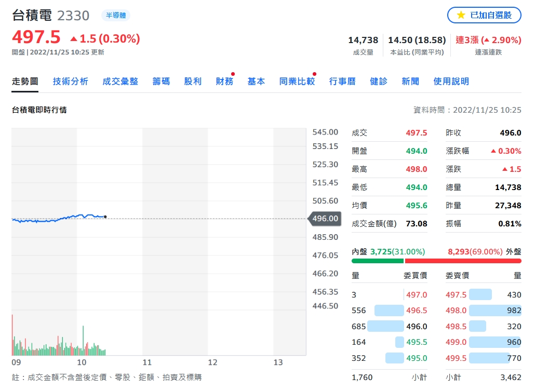Open the 成交彙整 tab
535x392 pixels.
[x=120, y=81]
